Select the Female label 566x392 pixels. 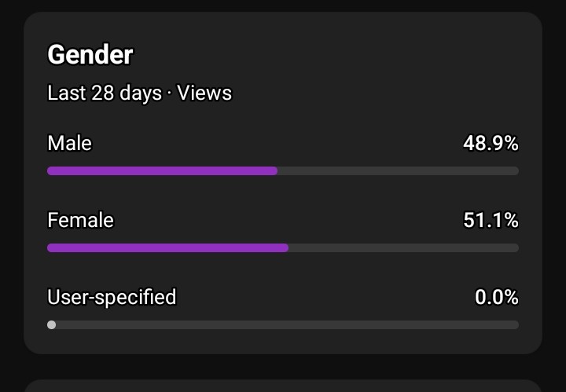pos(80,220)
